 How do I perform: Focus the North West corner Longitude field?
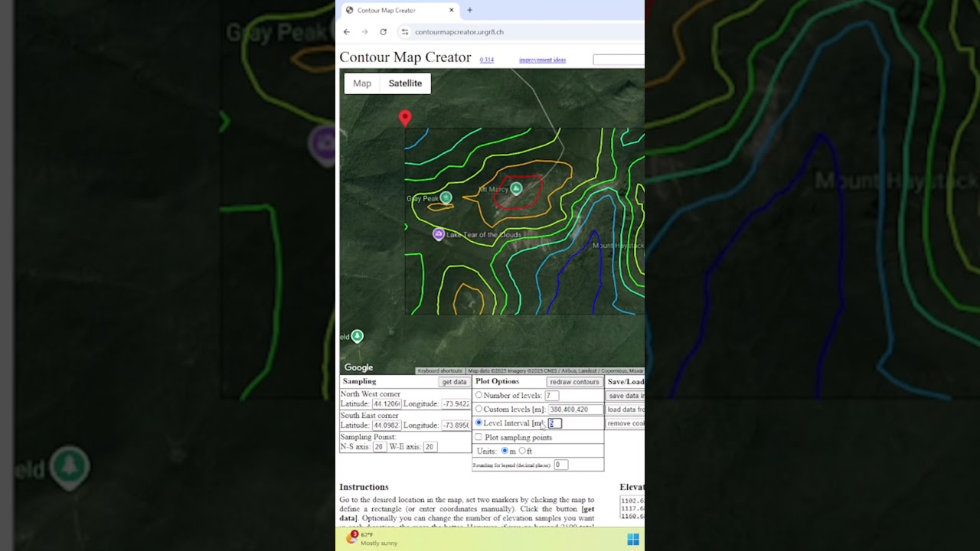(456, 404)
